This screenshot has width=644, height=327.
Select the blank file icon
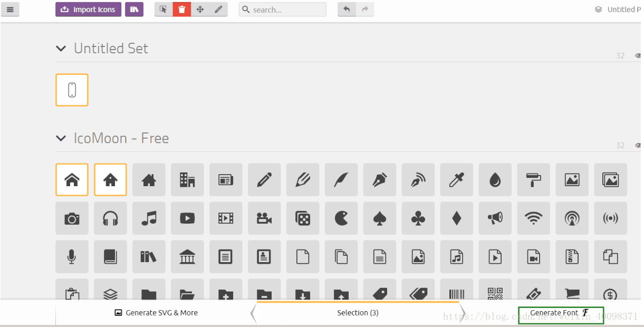click(x=303, y=257)
